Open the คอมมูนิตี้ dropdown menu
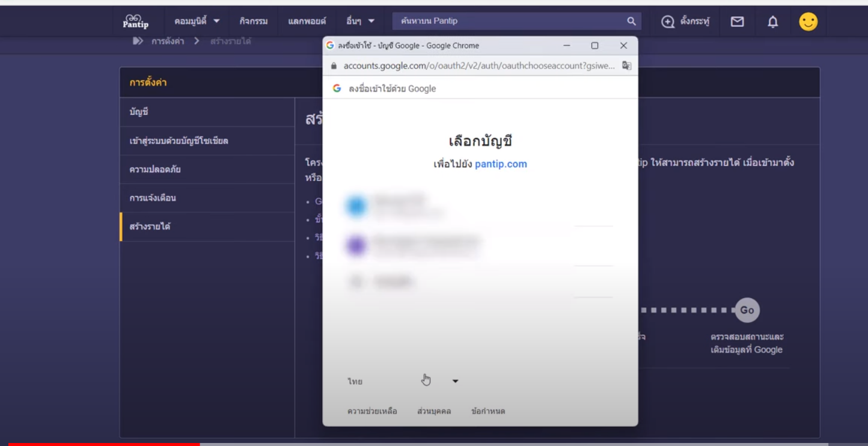This screenshot has height=446, width=868. [x=197, y=21]
